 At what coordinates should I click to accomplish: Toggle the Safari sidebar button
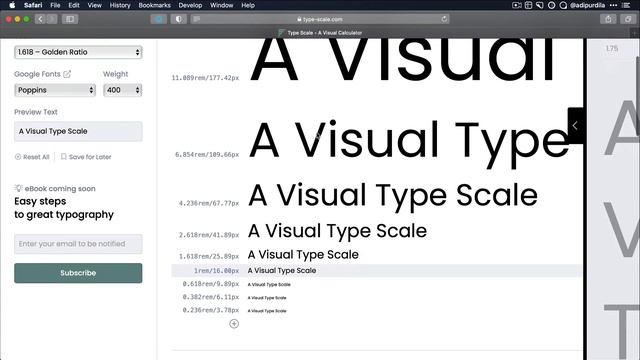[70, 19]
